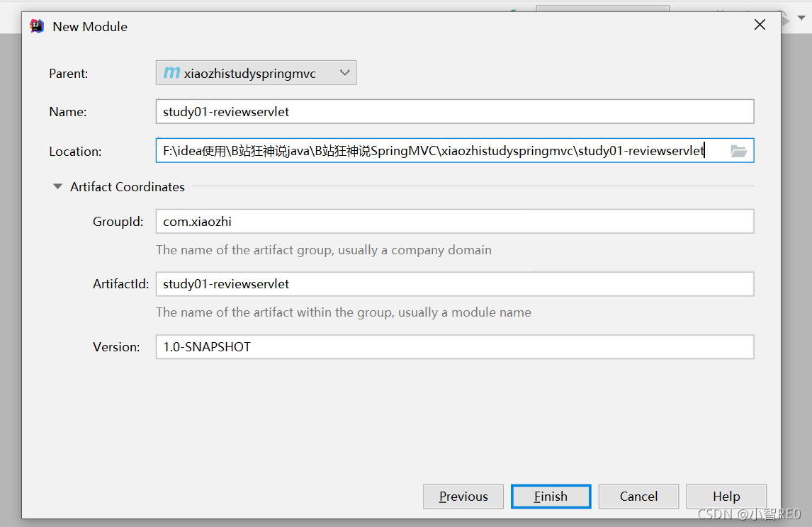Click the Finish button

551,497
